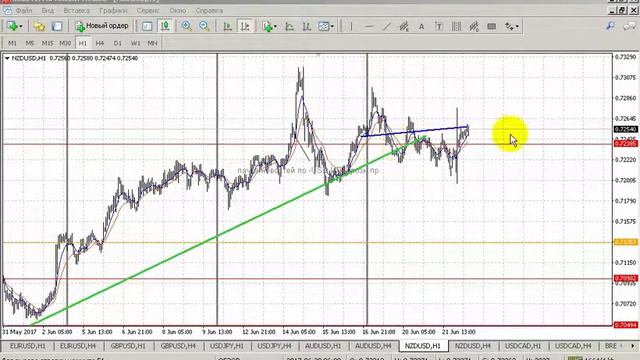Screen dimensions: 640x360
Task: Switch timeframe to M5
Action: click(x=29, y=43)
